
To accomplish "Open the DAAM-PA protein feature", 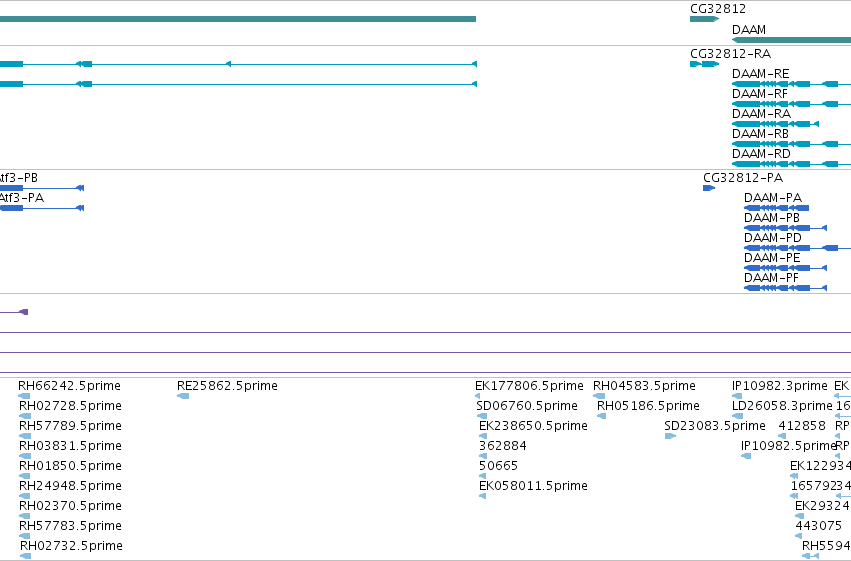I will (x=773, y=198).
